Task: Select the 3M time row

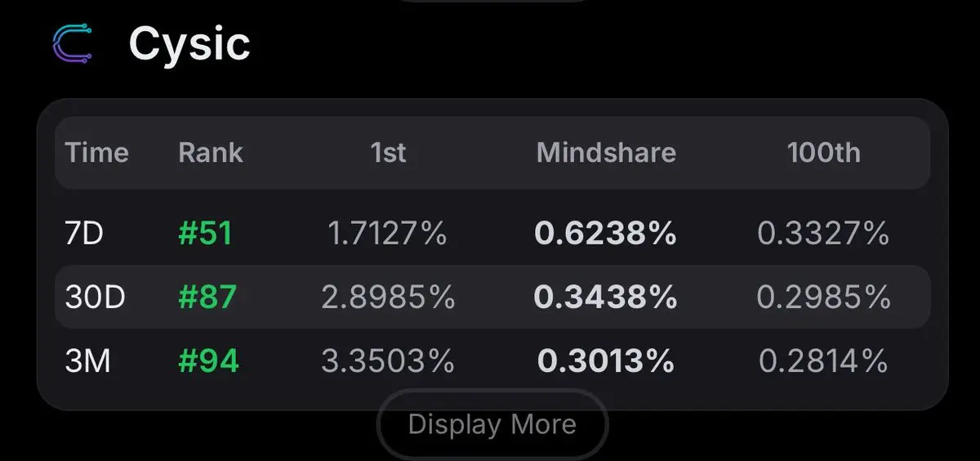Action: click(492, 360)
